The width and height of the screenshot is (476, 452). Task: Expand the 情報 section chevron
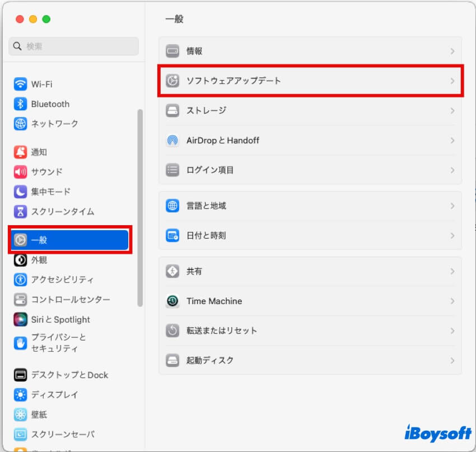[x=452, y=51]
